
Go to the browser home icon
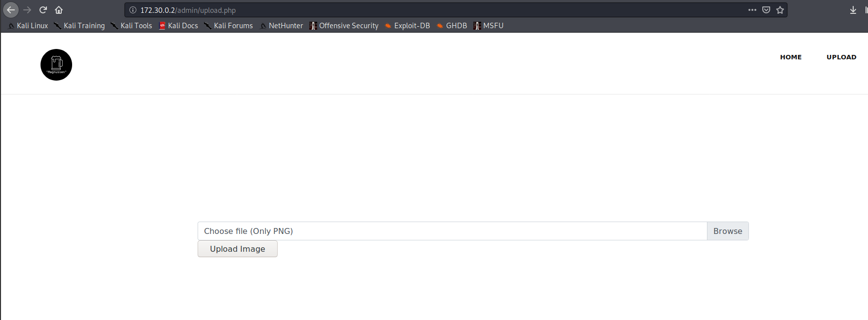click(59, 10)
